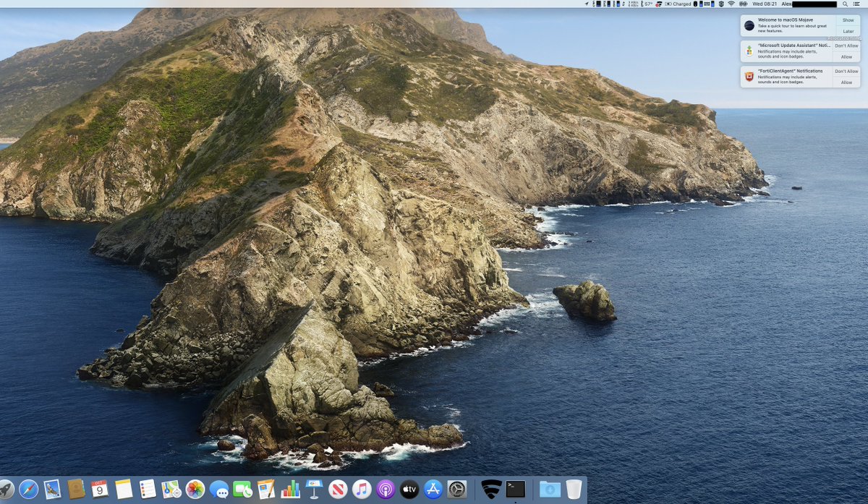Open FaceTime from the Dock
This screenshot has width=868, height=504.
point(243,490)
